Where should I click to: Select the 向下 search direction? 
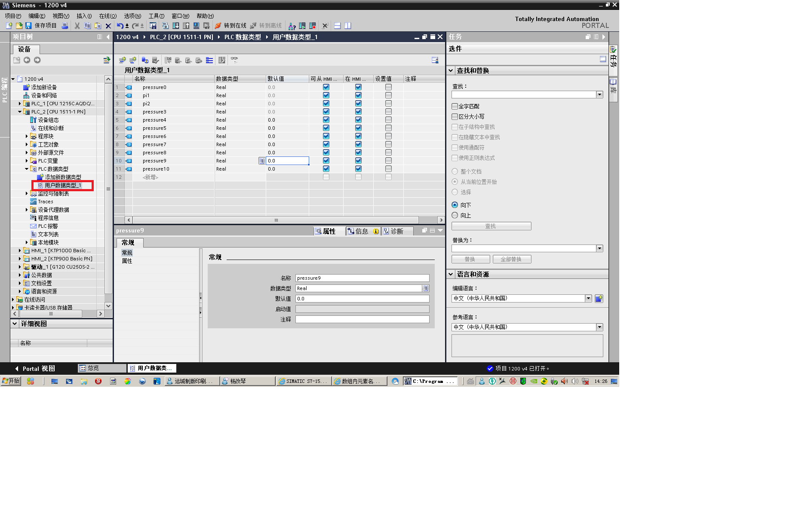coord(455,205)
